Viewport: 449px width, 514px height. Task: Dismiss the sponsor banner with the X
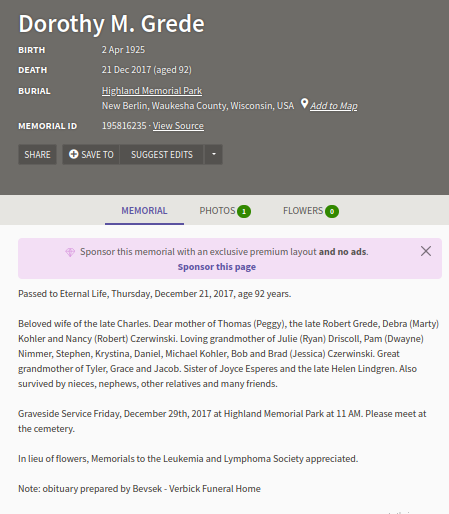pyautogui.click(x=426, y=251)
